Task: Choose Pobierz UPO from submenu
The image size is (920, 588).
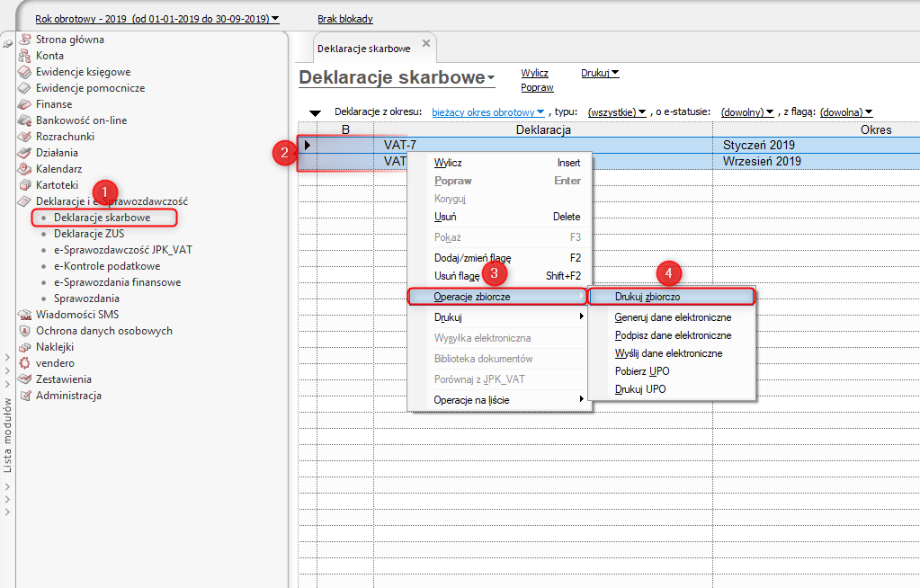Action: [x=673, y=371]
